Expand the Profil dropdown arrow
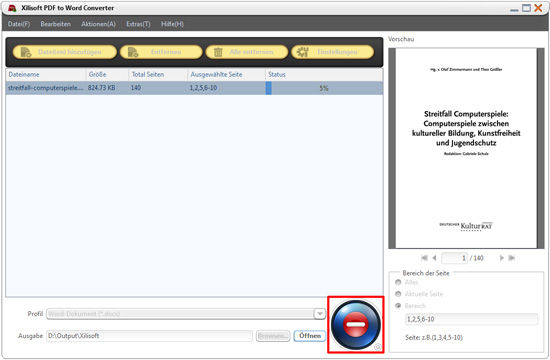This screenshot has height=360, width=550. coord(320,314)
